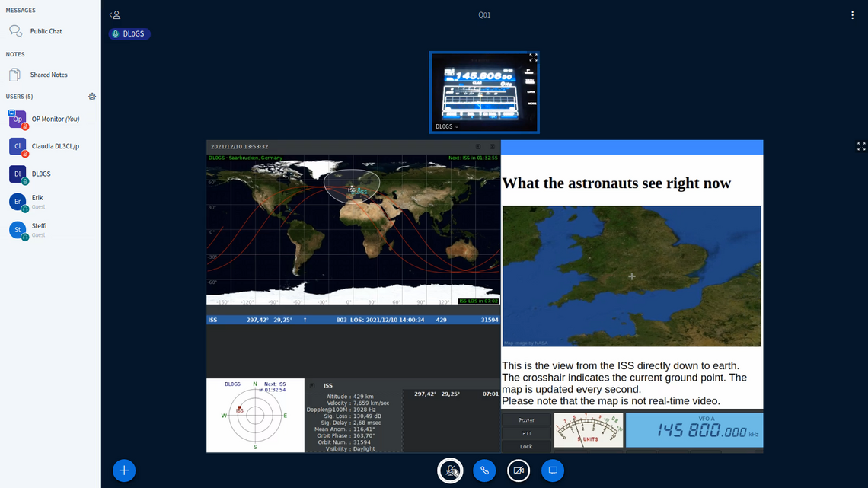The image size is (868, 488).
Task: Click the "Sig. Delay : 2,68 msec" entry
Action: 351,423
